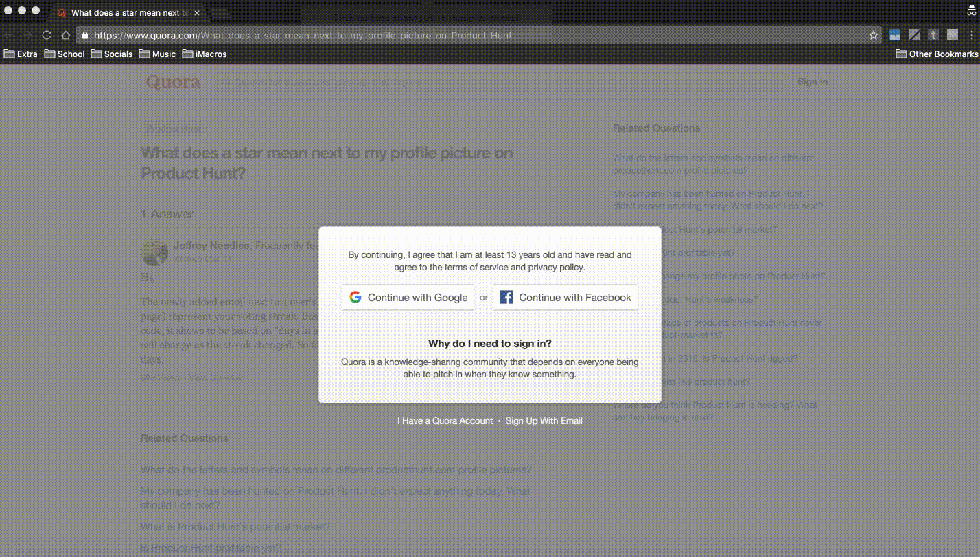The height and width of the screenshot is (557, 980).
Task: Open sidebar link about company hunted on Product Hunt
Action: tap(718, 200)
